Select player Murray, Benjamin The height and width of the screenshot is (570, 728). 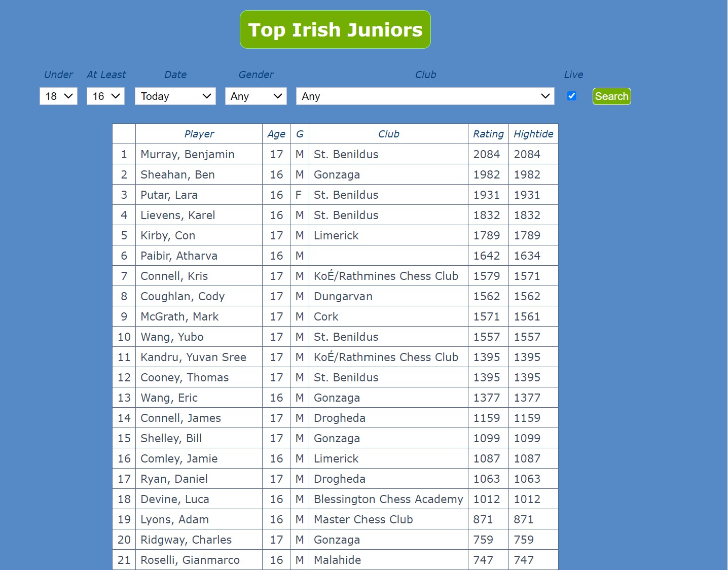pyautogui.click(x=187, y=154)
